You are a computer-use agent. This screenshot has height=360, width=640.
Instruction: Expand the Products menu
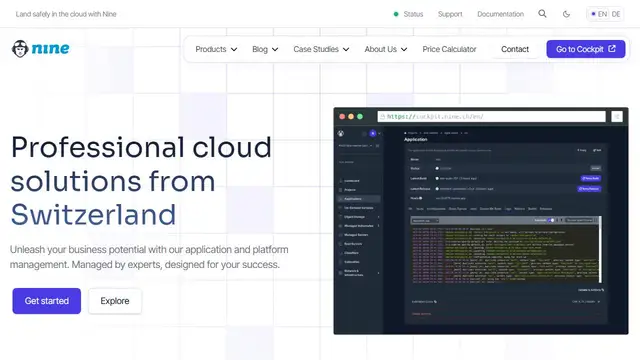216,49
